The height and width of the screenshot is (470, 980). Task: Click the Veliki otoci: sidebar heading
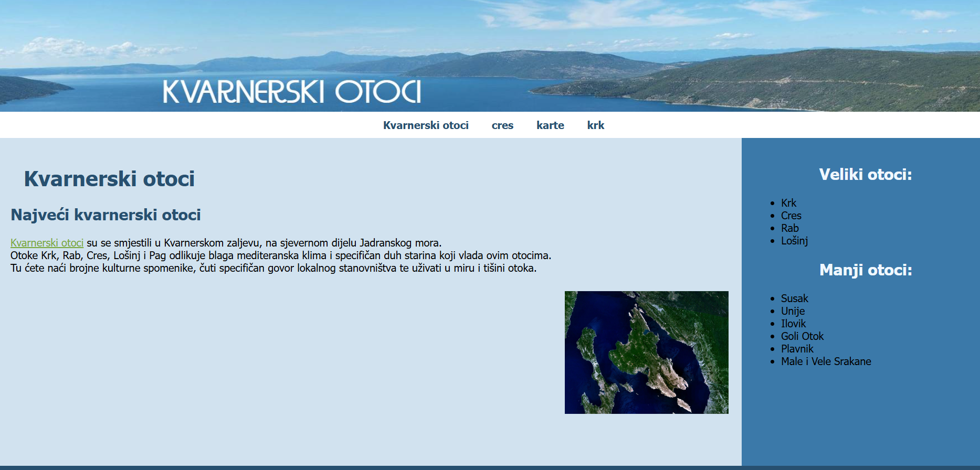tap(866, 175)
